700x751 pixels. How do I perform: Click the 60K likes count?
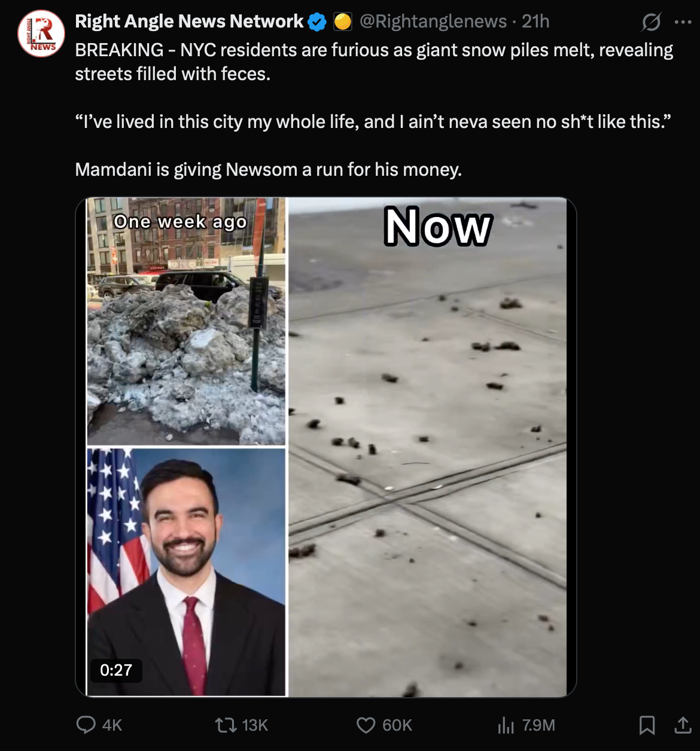[397, 725]
